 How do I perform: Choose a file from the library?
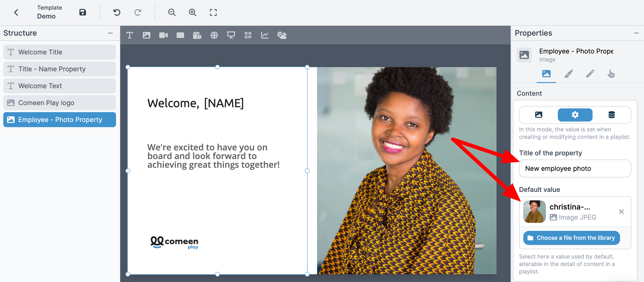571,238
